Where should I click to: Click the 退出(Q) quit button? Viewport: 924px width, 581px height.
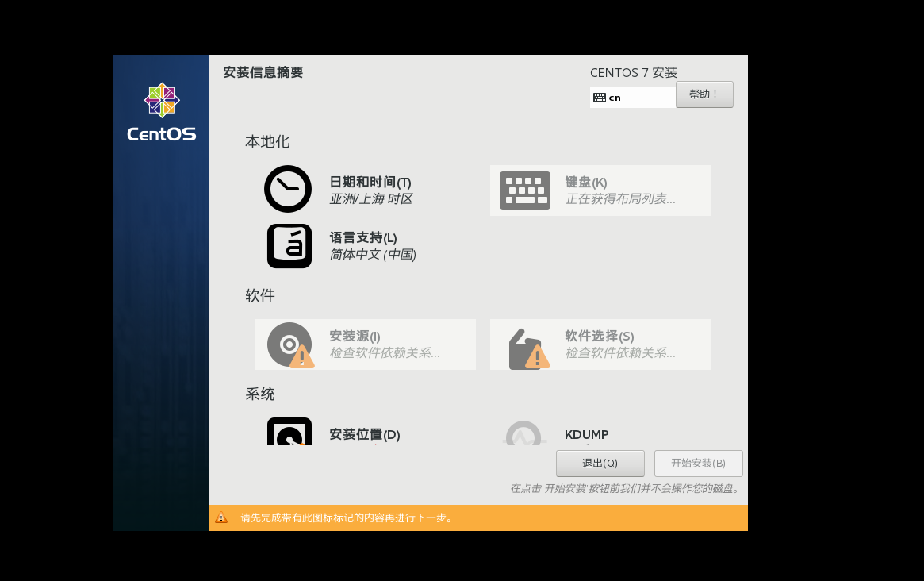click(x=600, y=464)
